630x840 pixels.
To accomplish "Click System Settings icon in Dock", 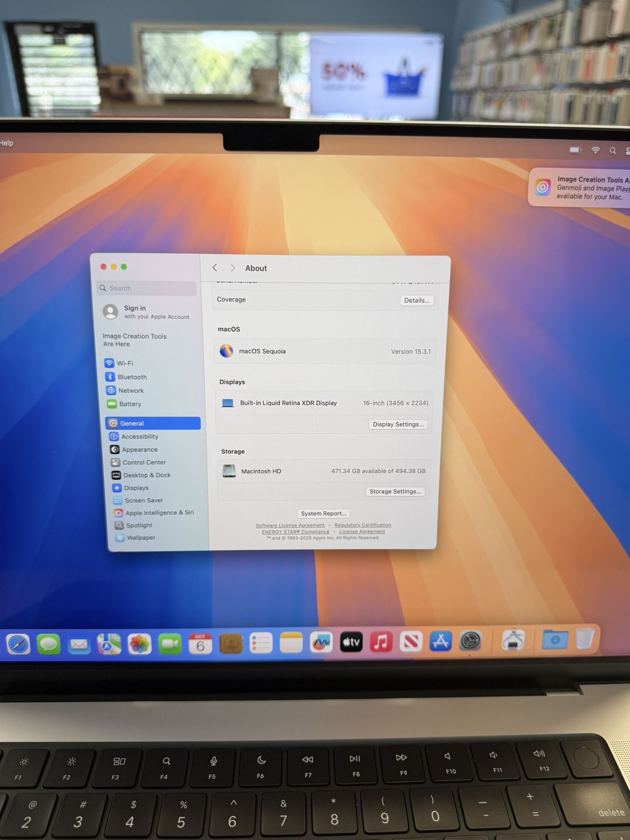I will point(470,641).
